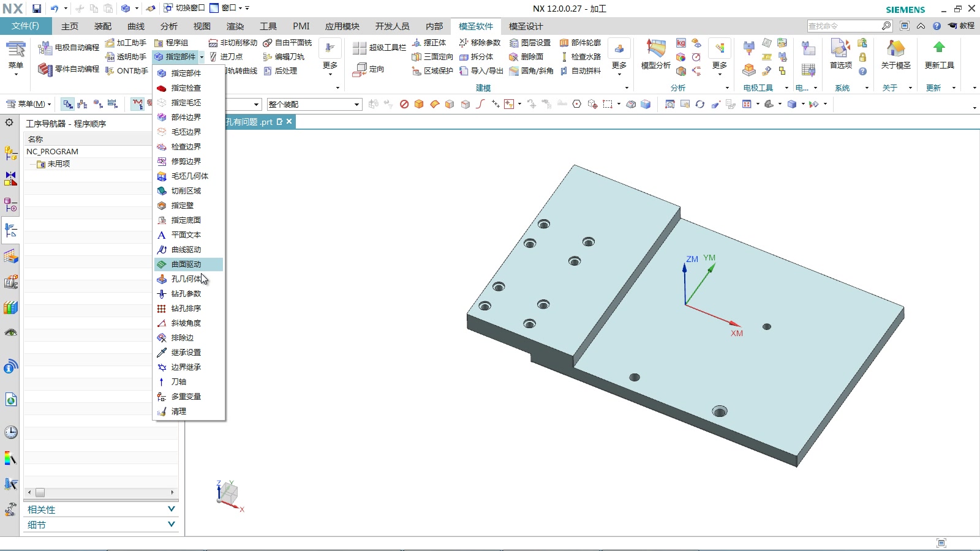Click the 电极自动编程 icon
The width and height of the screenshot is (980, 551).
point(68,48)
